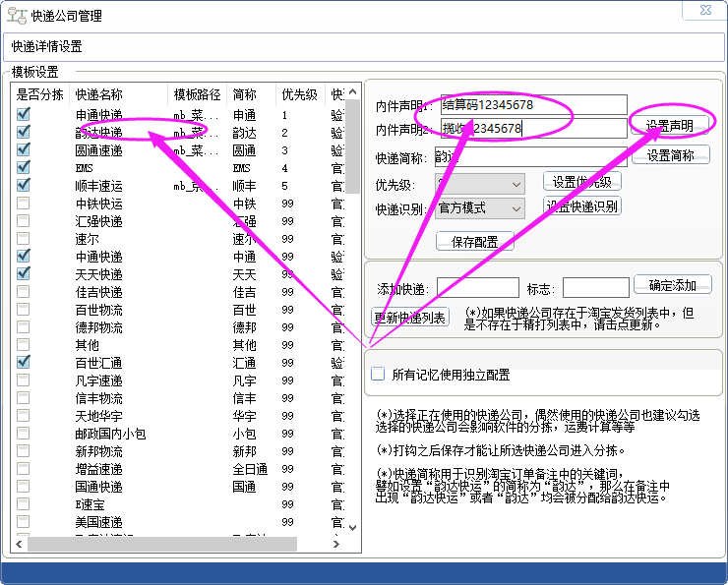728x585 pixels.
Task: Select the 百世汇通 row name
Action: pos(99,363)
